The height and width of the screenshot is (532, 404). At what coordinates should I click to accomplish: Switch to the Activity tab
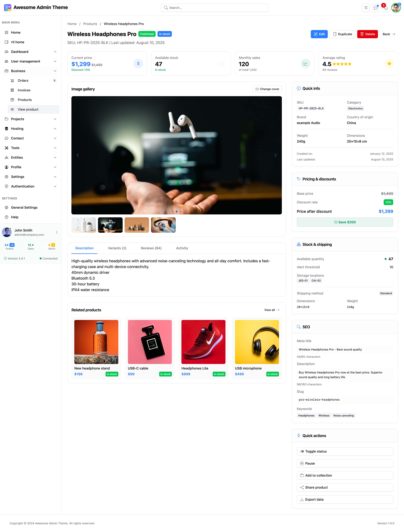pos(182,248)
